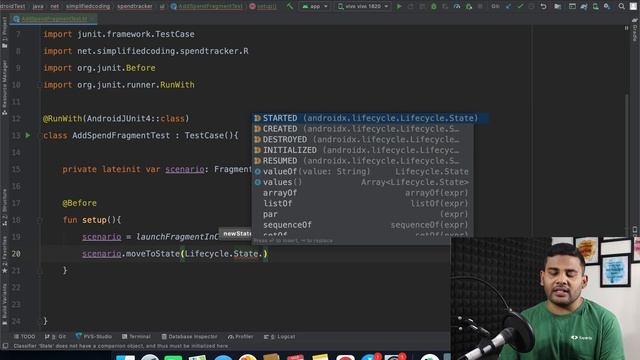
Task: Click the java breadcrumb
Action: (x=38, y=6)
